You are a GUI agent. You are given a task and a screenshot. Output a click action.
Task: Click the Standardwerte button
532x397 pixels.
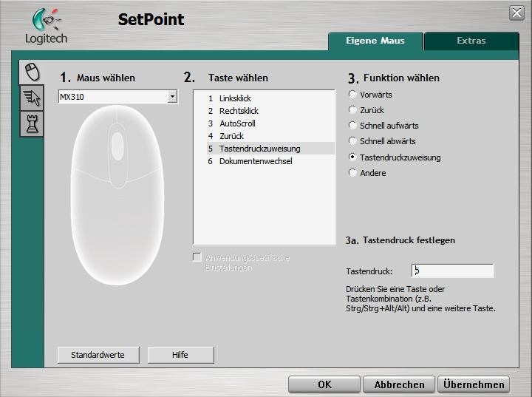pos(98,355)
